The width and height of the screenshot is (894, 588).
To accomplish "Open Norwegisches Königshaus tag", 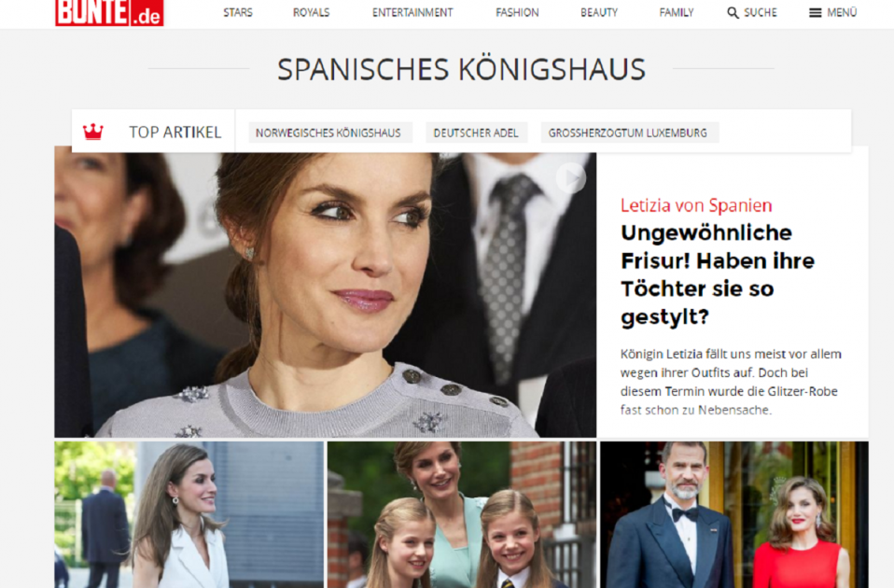I will pos(328,133).
